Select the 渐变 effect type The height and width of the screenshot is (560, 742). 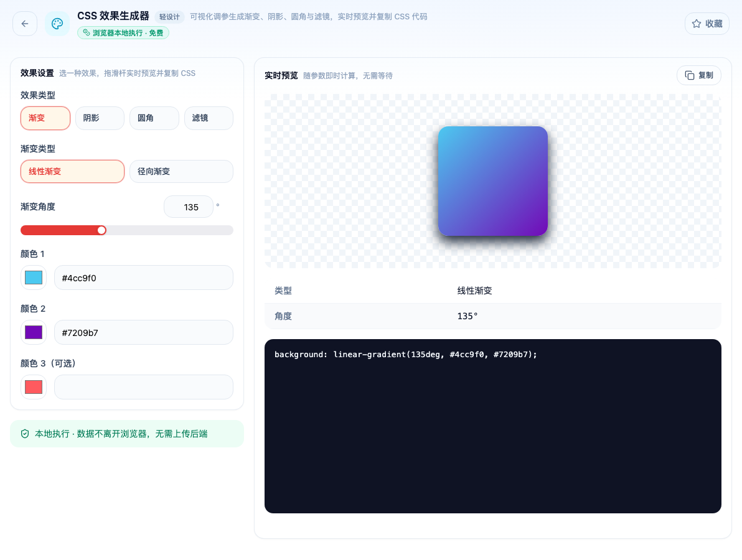(x=45, y=118)
